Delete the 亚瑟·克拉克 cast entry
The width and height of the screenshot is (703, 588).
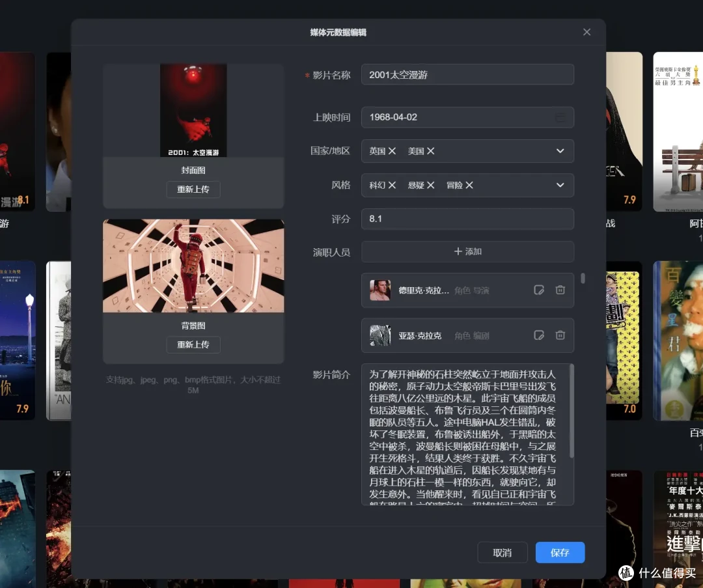click(560, 335)
